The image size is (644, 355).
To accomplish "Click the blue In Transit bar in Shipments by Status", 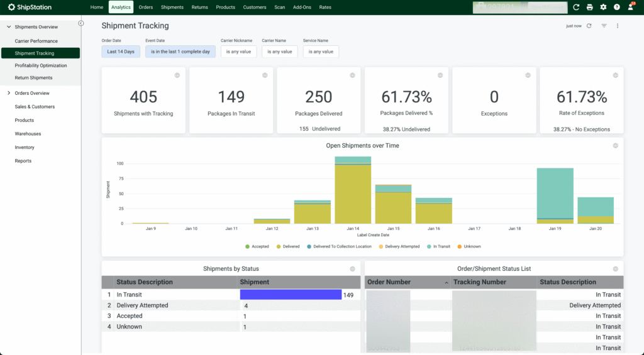I will [291, 295].
